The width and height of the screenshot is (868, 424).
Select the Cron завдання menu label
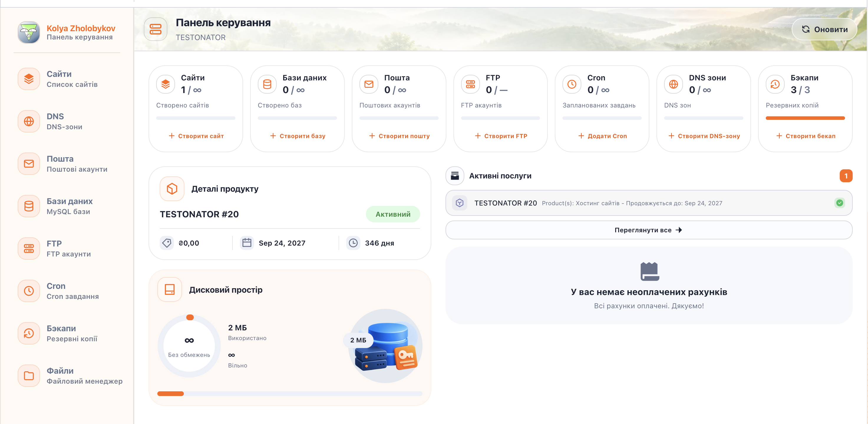pos(73,291)
